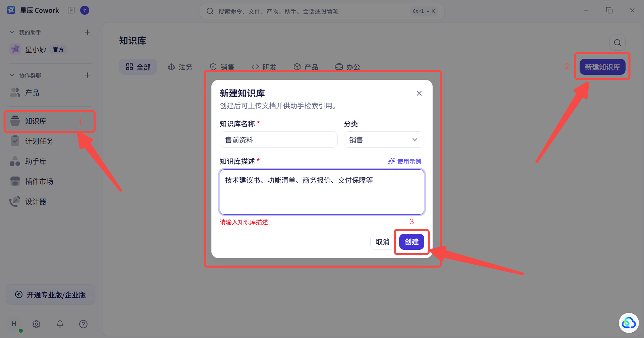Click the 知识库名称 input field

click(278, 140)
